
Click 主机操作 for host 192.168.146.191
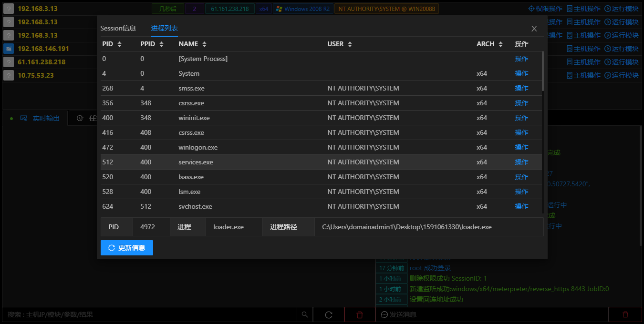[583, 49]
